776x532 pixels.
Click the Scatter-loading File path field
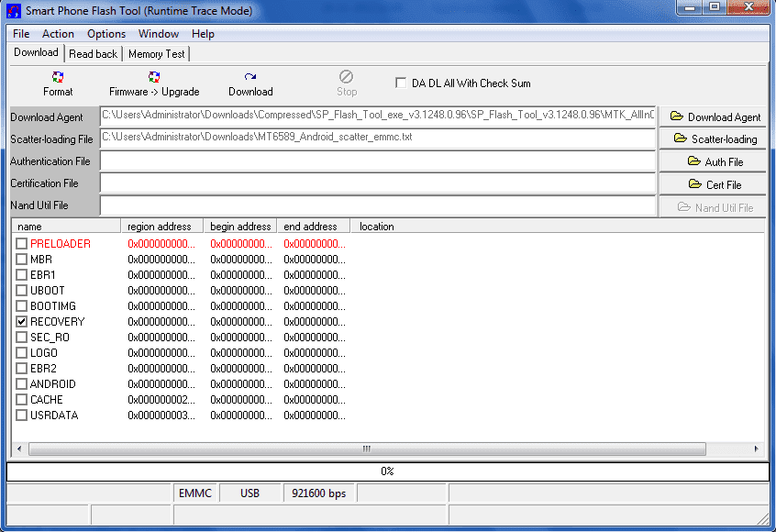point(378,139)
